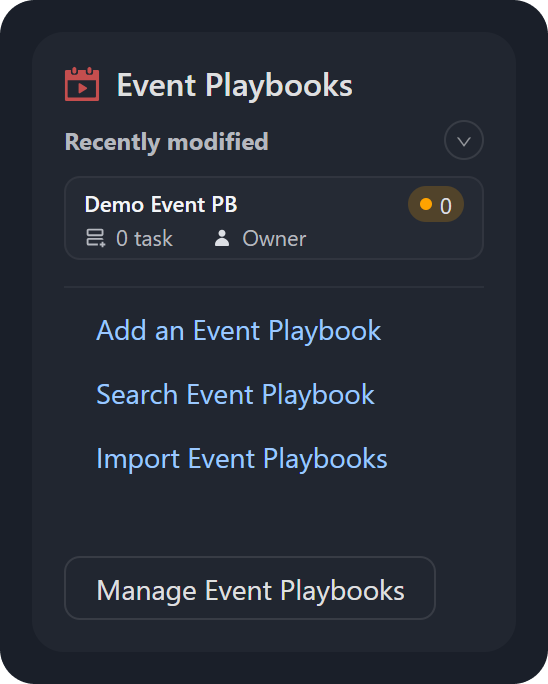Image resolution: width=548 pixels, height=684 pixels.
Task: Click the word Playbook in the Search link
Action: click(318, 395)
